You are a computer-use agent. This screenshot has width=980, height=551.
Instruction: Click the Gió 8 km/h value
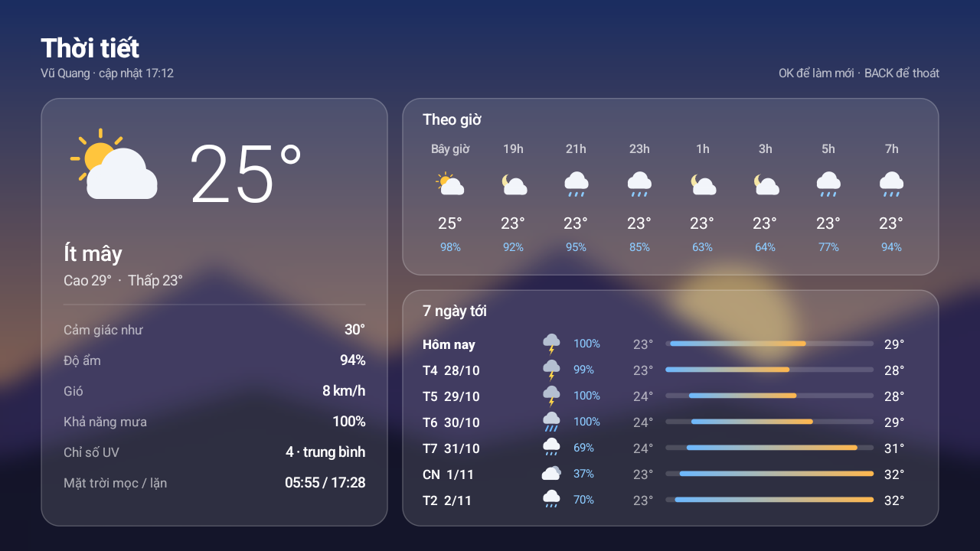(344, 391)
